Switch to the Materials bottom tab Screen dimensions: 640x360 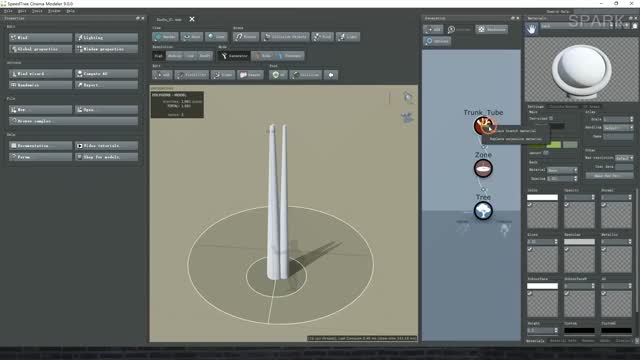point(536,341)
